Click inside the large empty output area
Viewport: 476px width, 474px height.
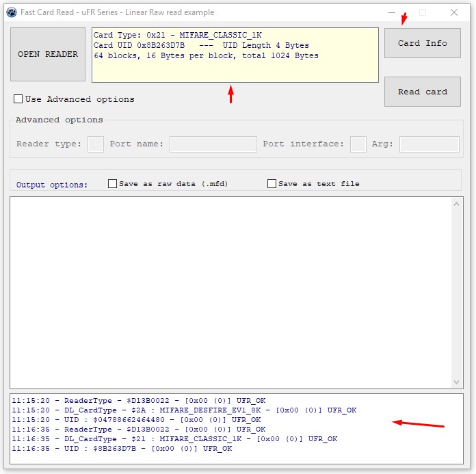[230, 293]
